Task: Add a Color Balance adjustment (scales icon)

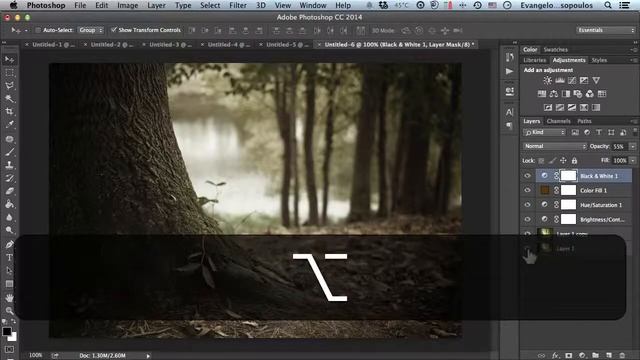Action: pos(553,94)
